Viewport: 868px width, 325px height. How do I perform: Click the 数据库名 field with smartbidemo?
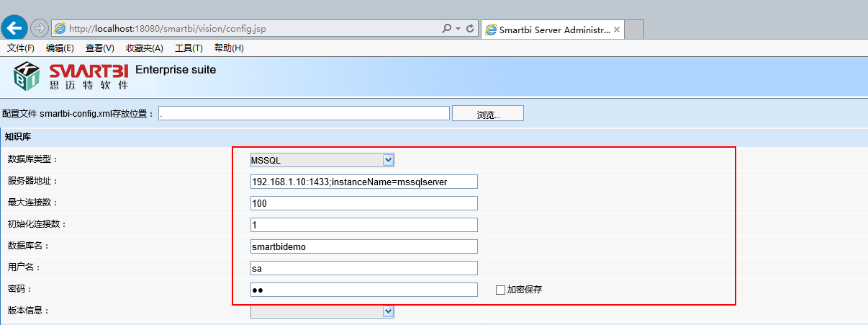[x=363, y=246]
